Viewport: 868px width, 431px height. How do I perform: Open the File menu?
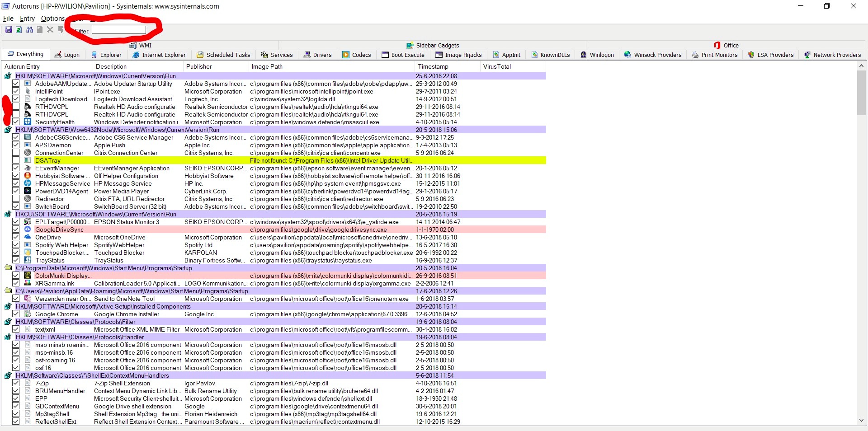[8, 19]
